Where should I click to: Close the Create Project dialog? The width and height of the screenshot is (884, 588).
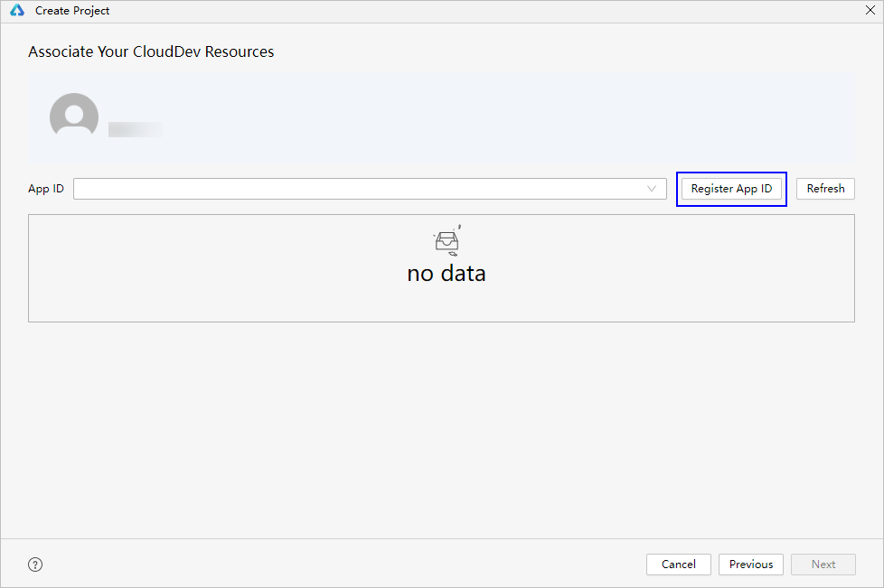pyautogui.click(x=870, y=11)
